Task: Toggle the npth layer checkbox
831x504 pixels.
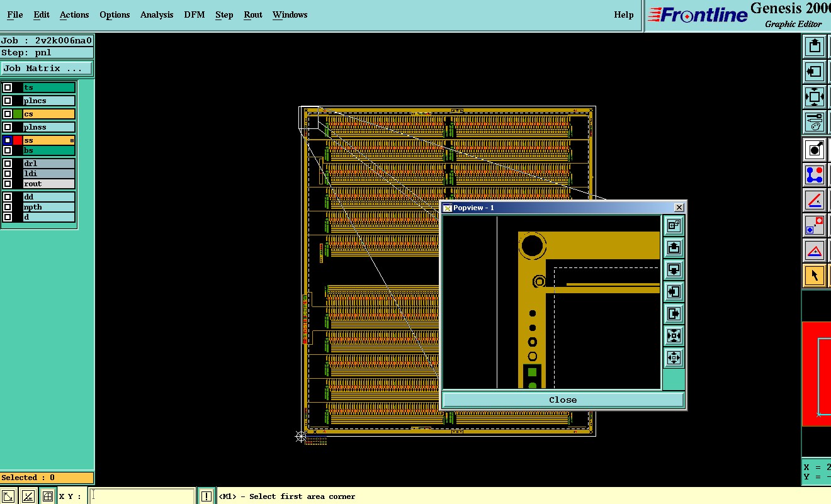Action: tap(8, 207)
